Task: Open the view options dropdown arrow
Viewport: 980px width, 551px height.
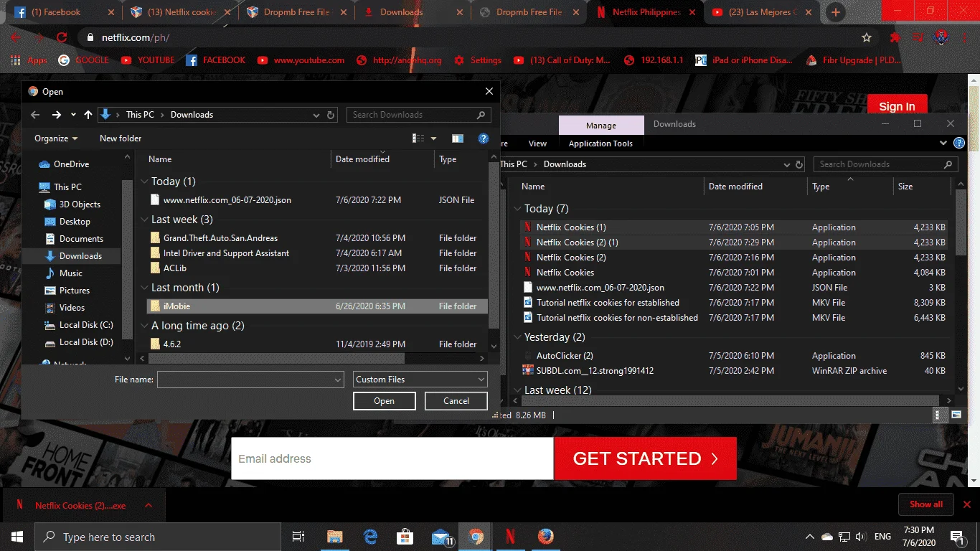Action: [x=433, y=138]
